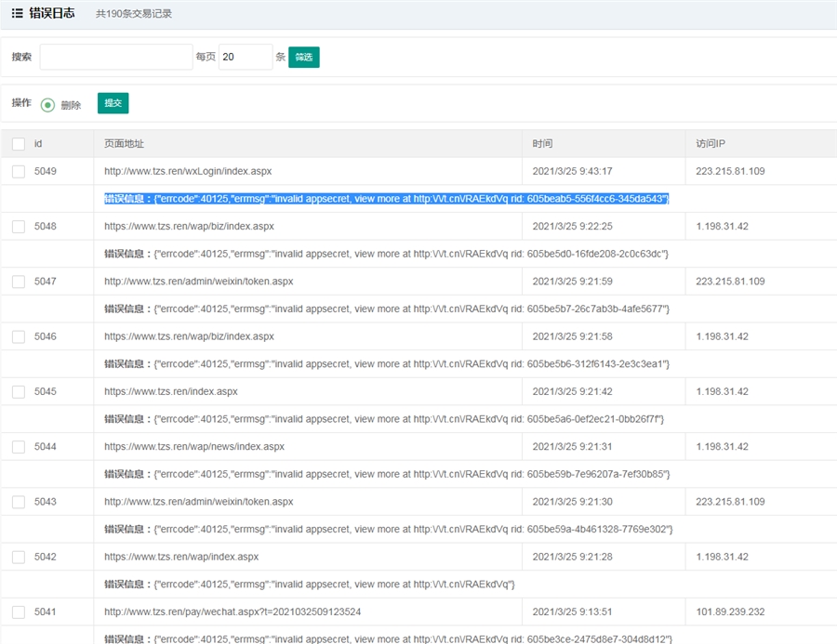Check the checkbox for row 5049
837x644 pixels.
[19, 171]
